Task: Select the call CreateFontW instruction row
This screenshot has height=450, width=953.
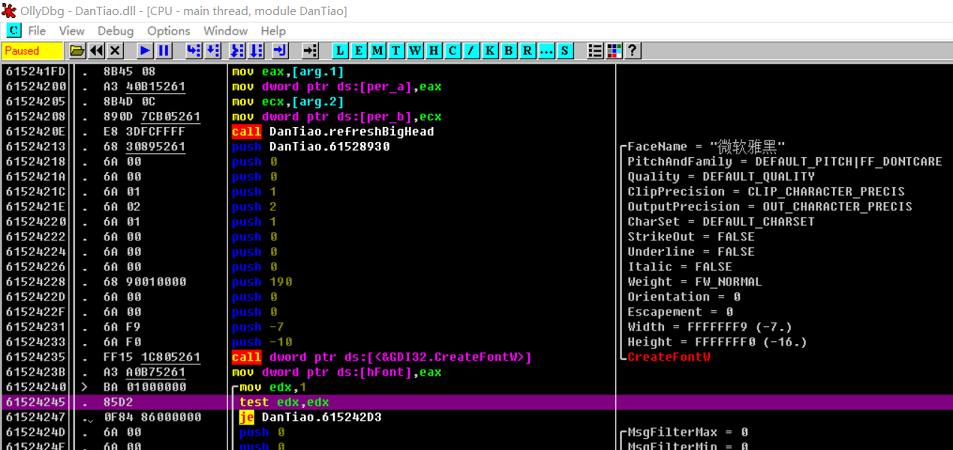Action: pyautogui.click(x=380, y=357)
